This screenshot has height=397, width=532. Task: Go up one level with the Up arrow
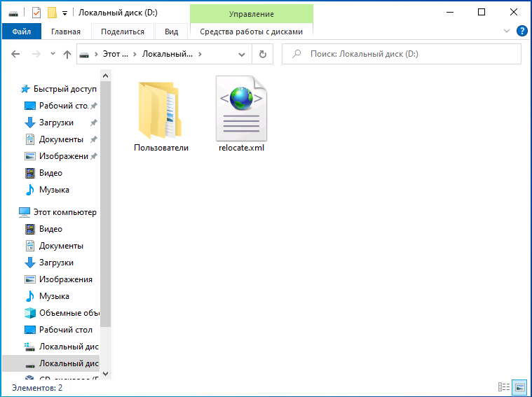67,54
